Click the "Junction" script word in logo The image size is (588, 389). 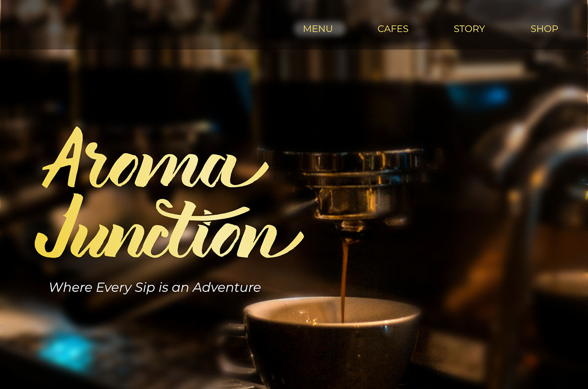tap(169, 228)
